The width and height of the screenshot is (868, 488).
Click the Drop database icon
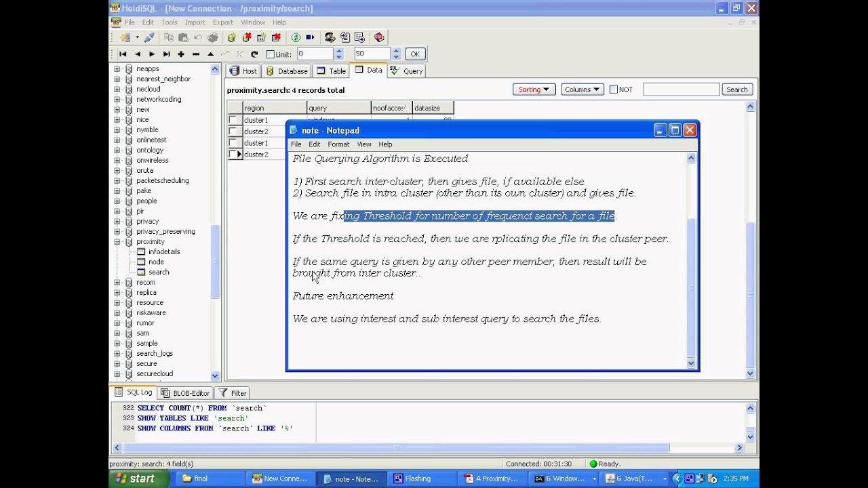(247, 37)
